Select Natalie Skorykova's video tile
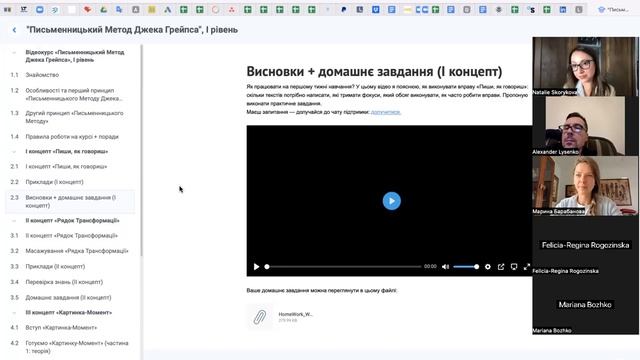 [x=585, y=67]
